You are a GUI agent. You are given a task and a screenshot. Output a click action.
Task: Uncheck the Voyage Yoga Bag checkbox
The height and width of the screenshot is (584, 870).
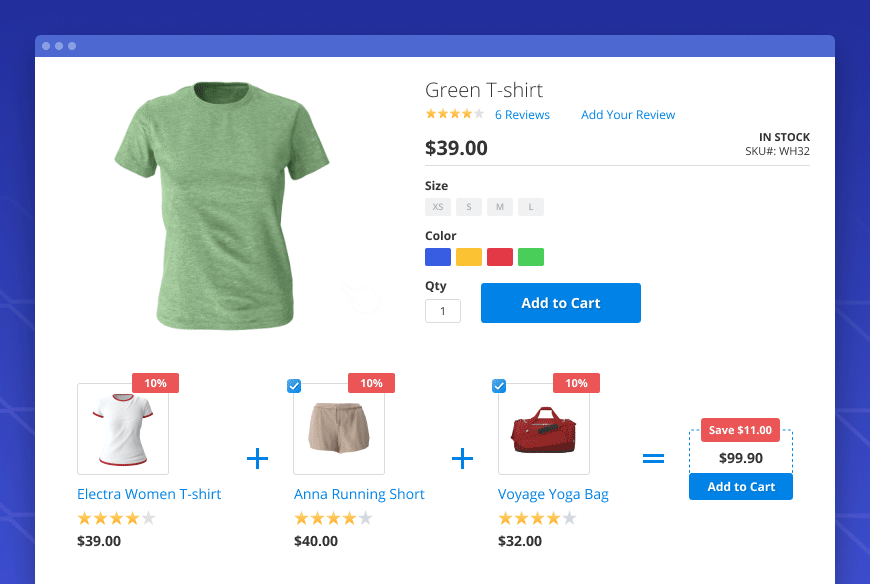499,386
